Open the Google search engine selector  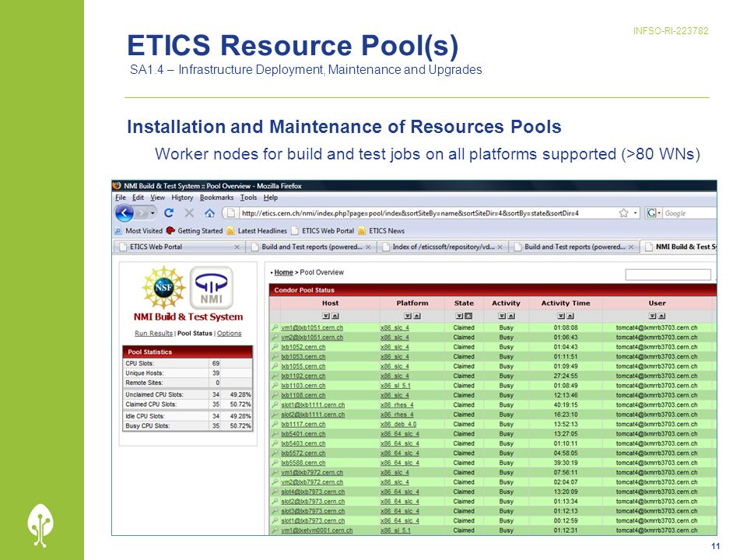click(x=653, y=213)
